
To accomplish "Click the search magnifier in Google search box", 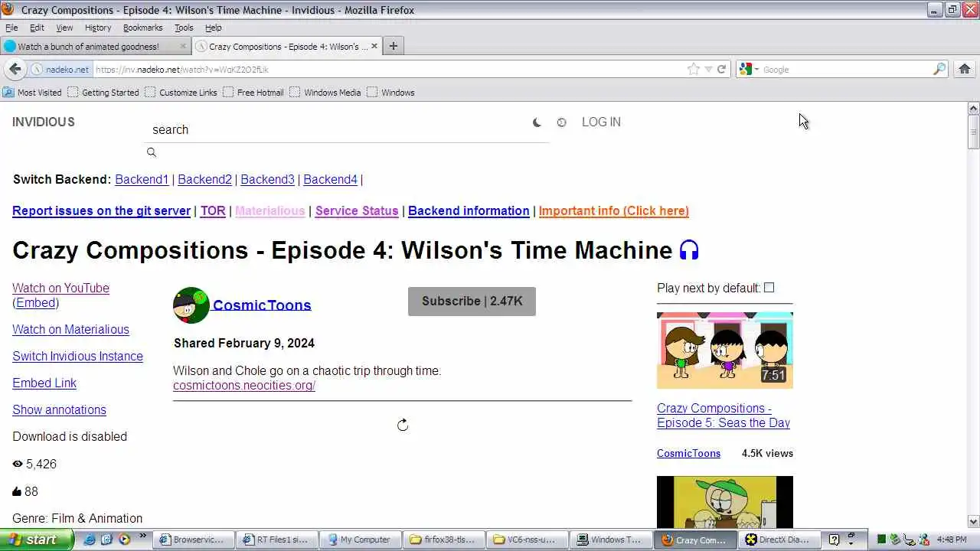I will [x=939, y=69].
